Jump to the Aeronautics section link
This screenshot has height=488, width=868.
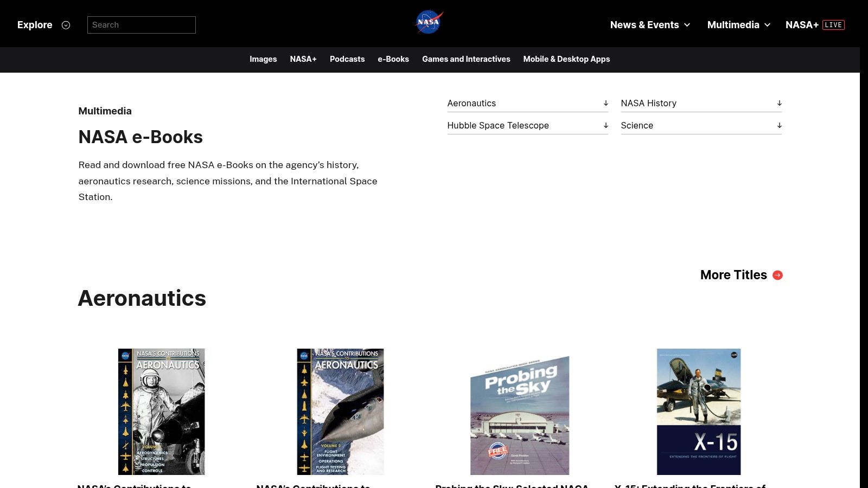527,103
